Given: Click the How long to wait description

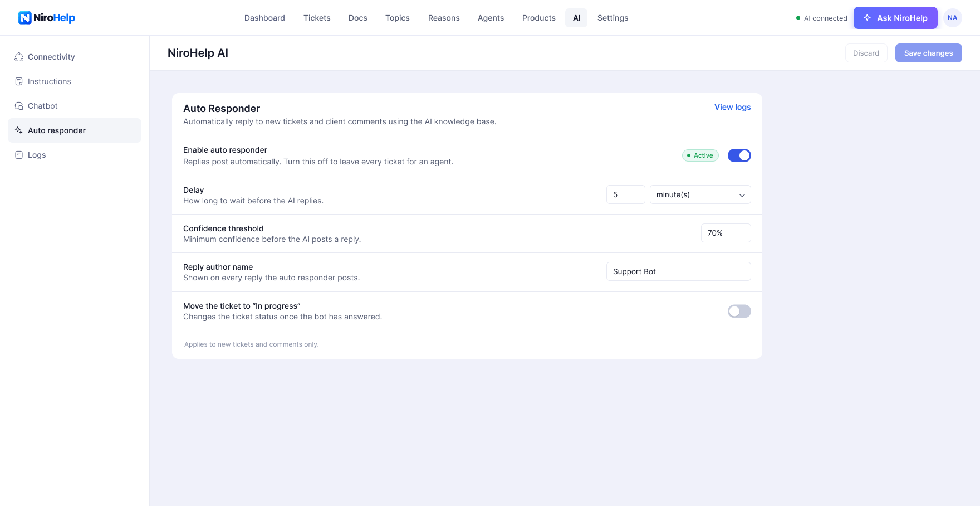Looking at the screenshot, I should pos(253,201).
